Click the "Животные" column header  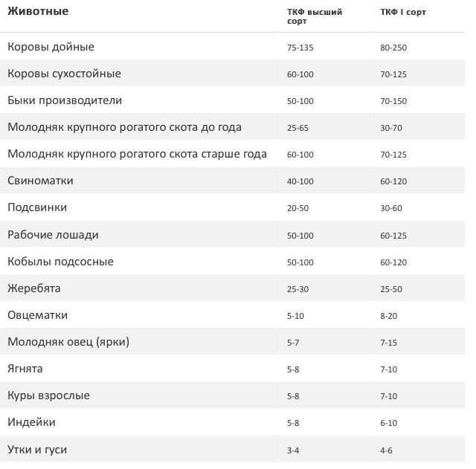(x=38, y=12)
